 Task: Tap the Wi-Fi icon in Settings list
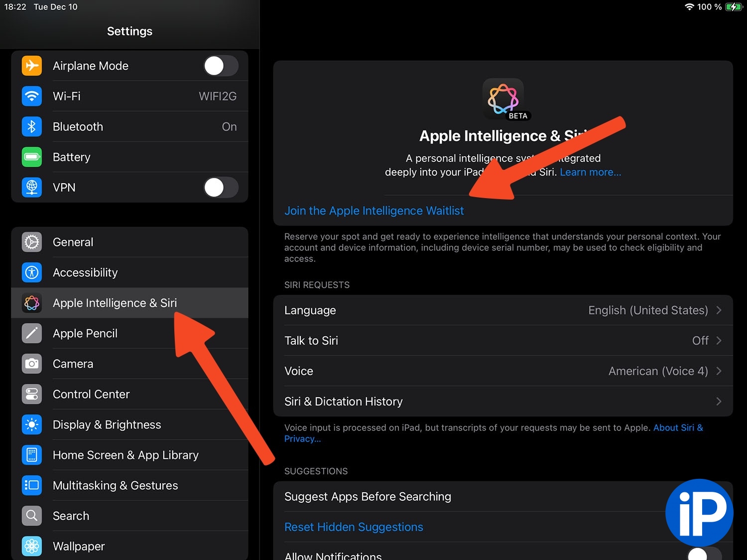pyautogui.click(x=32, y=96)
